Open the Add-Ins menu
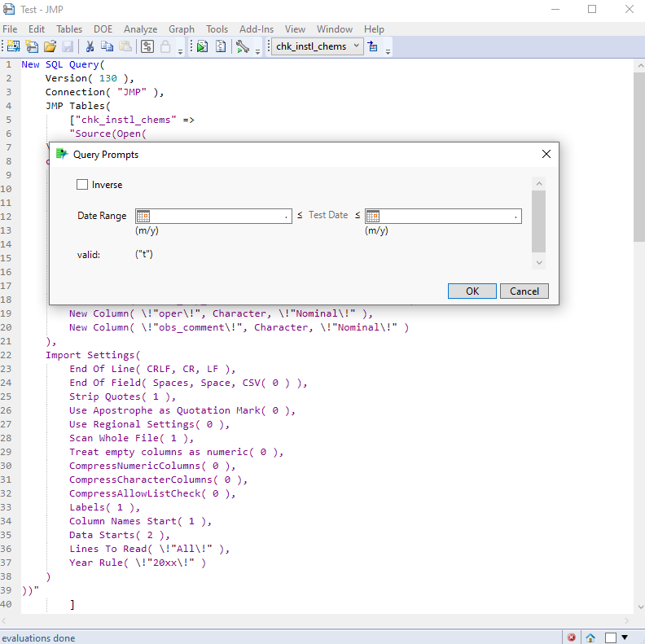This screenshot has height=644, width=645. 257,28
